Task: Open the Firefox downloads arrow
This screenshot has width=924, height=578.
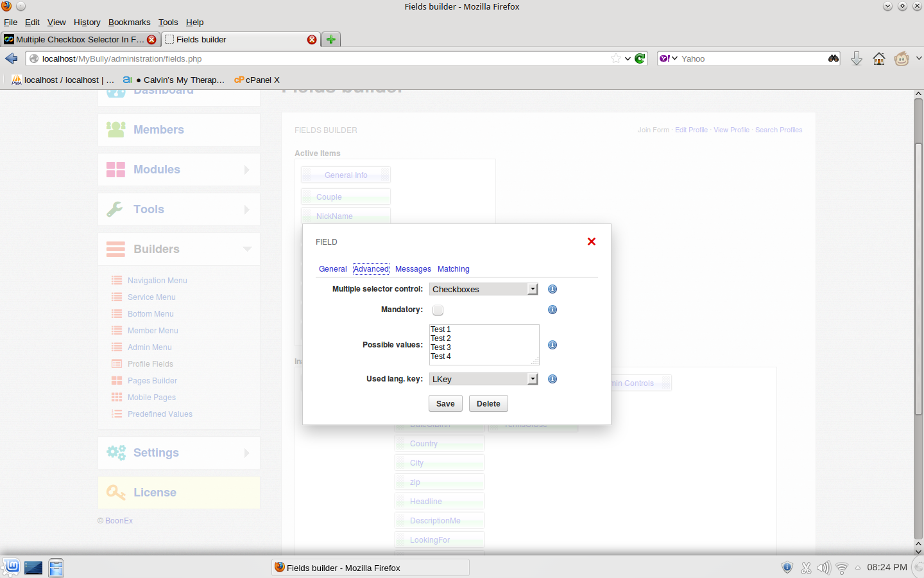Action: (856, 58)
